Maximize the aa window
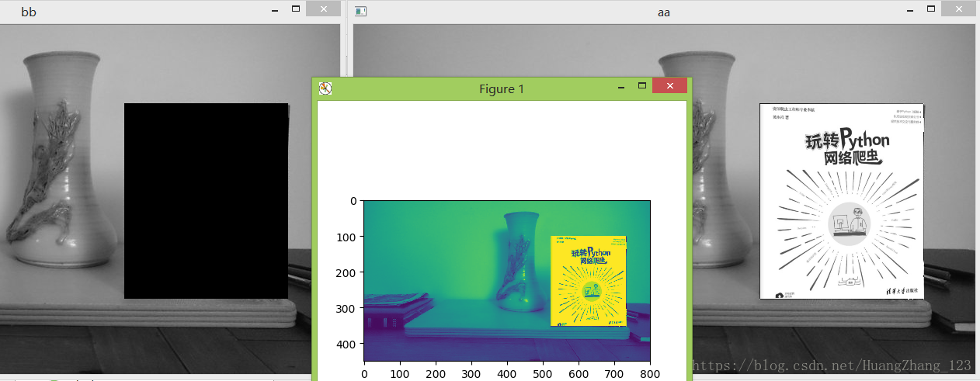This screenshot has width=980, height=381. (x=930, y=9)
